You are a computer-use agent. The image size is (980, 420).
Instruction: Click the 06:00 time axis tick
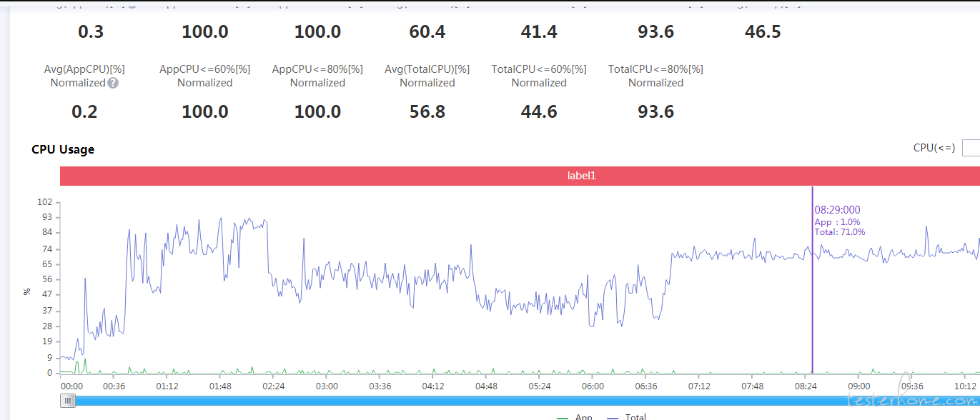(593, 386)
